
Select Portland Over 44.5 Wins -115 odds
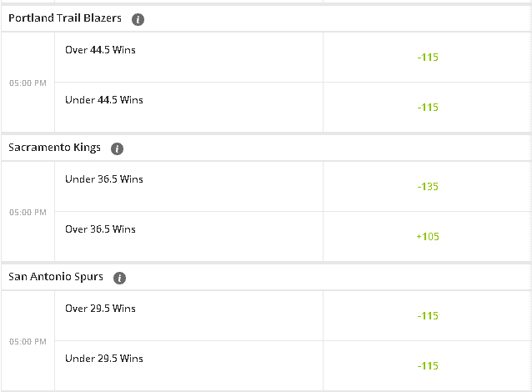point(428,57)
